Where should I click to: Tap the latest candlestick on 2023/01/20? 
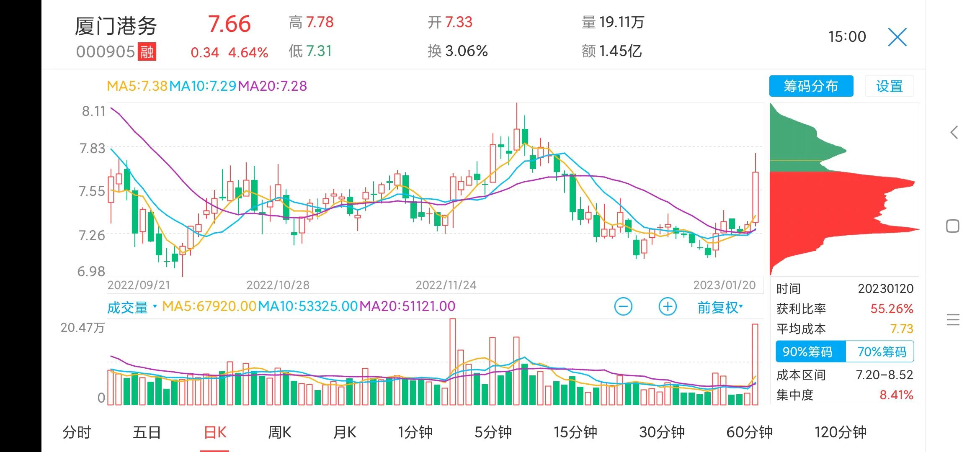pos(756,197)
